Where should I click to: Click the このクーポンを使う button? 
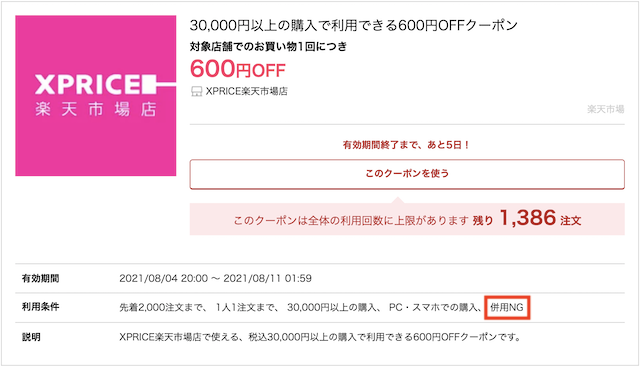click(x=407, y=174)
